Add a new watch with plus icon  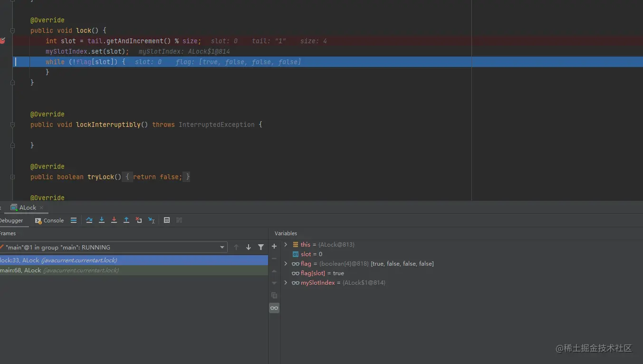(x=274, y=246)
